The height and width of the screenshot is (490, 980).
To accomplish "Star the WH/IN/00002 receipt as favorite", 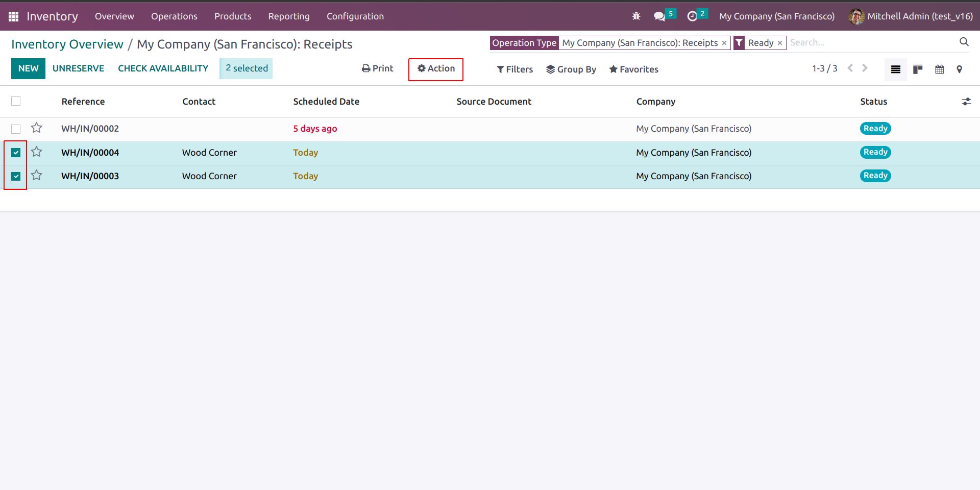I will (x=37, y=128).
